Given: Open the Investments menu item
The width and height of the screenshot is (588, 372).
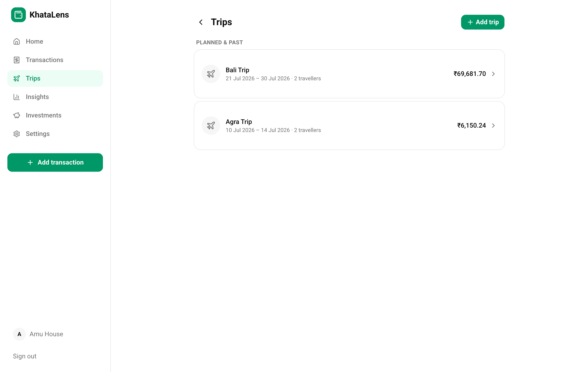Looking at the screenshot, I should coord(55,115).
